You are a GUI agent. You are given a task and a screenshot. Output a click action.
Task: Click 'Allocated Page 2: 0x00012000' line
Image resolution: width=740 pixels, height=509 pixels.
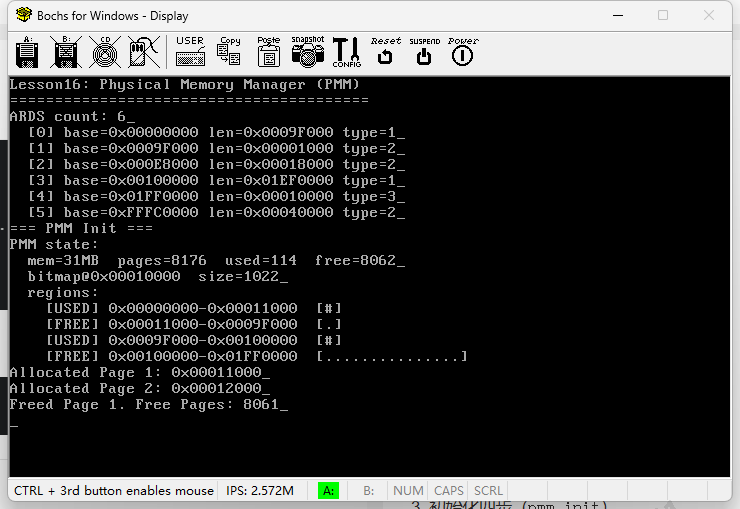click(x=140, y=389)
